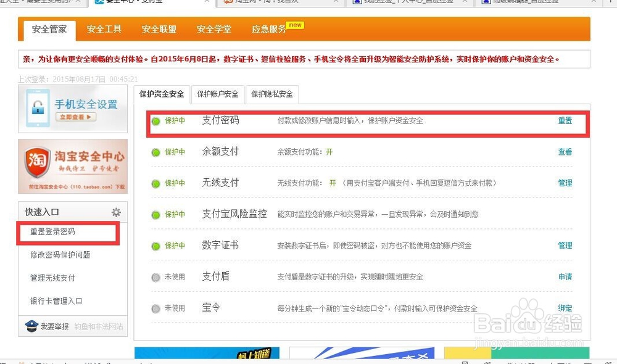Click the 支付盾 item title
The image size is (617, 364).
[215, 276]
